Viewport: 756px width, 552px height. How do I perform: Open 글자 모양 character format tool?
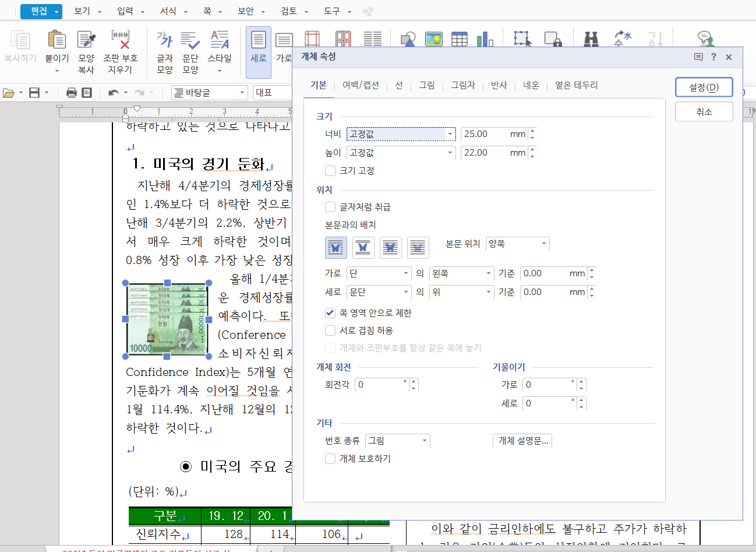click(165, 41)
